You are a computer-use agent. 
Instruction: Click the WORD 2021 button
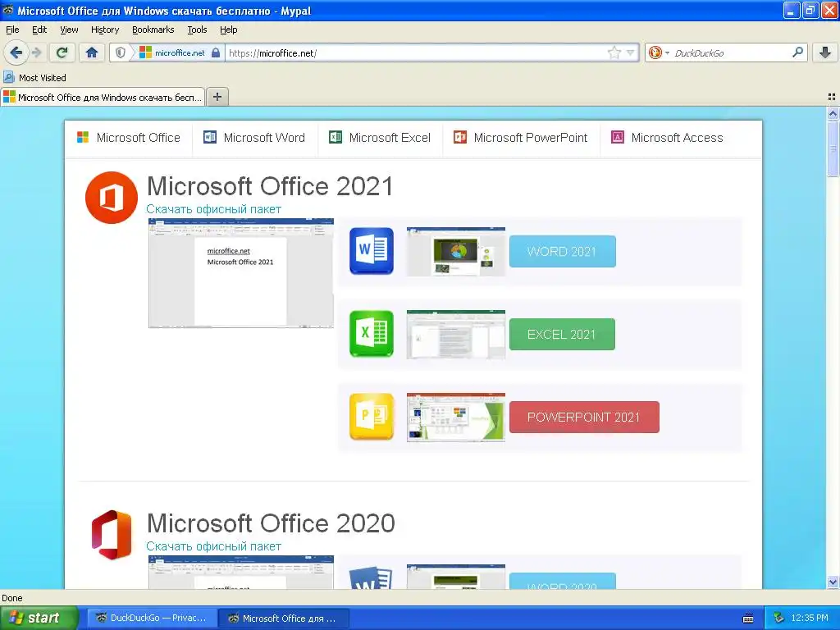click(562, 251)
